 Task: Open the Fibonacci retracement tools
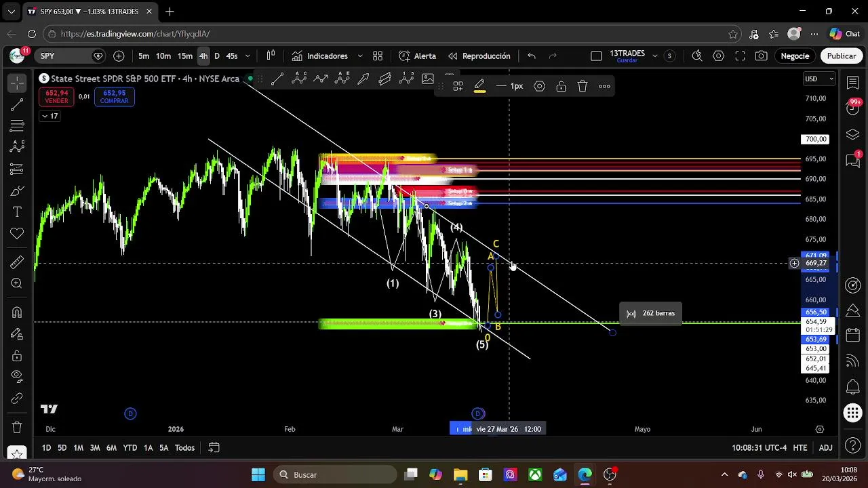pyautogui.click(x=17, y=125)
